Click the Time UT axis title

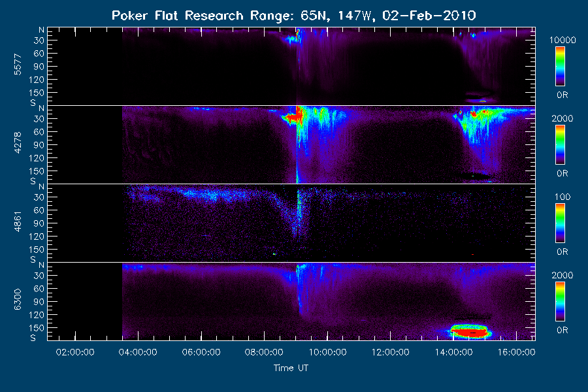coord(291,368)
